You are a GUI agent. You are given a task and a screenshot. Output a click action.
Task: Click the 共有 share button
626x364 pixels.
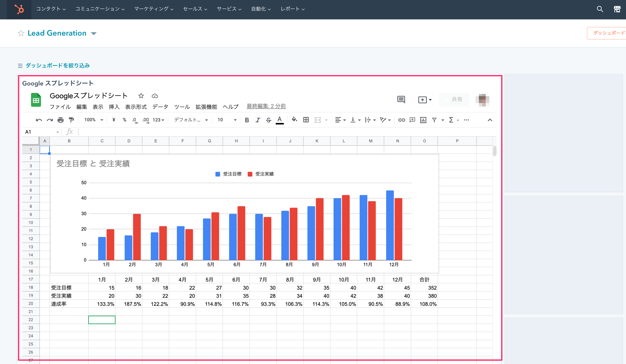(454, 100)
